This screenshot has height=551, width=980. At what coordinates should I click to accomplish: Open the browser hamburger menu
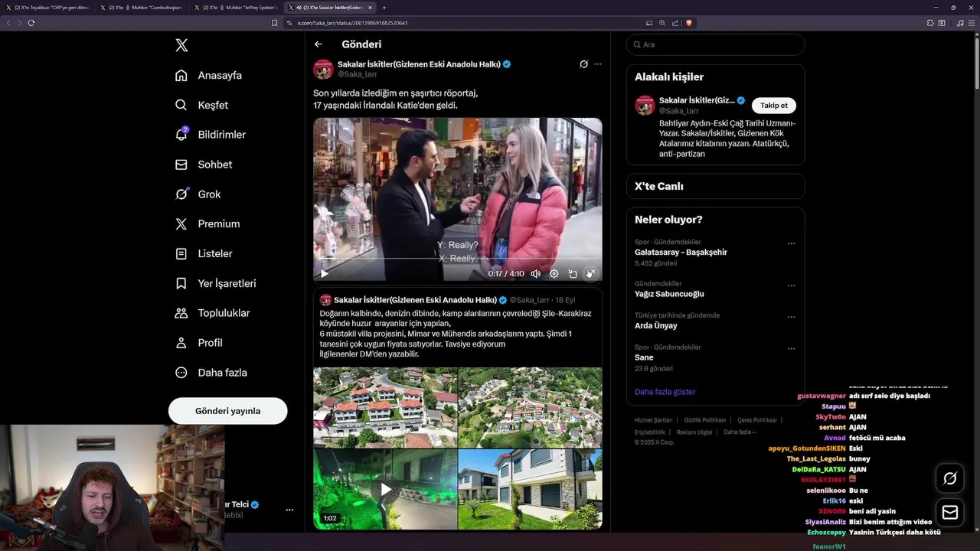(972, 23)
